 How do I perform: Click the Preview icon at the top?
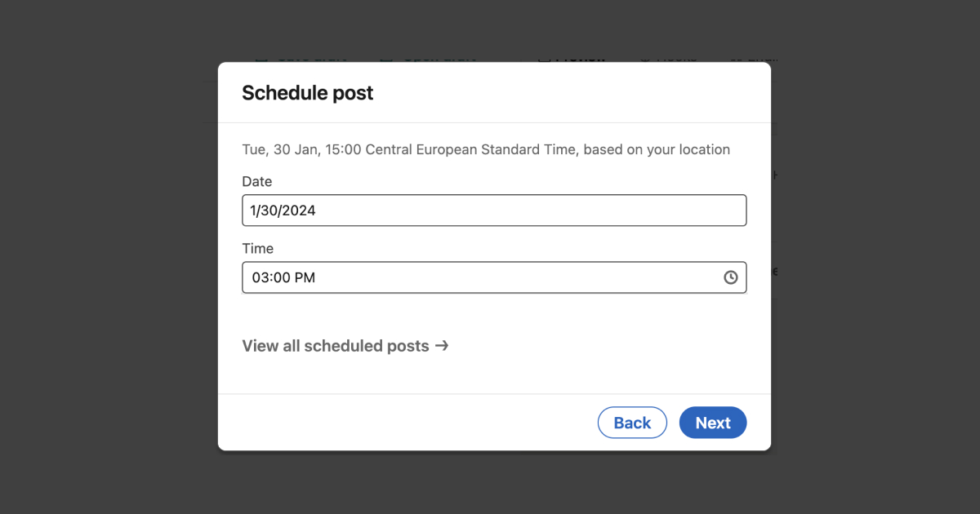coord(544,59)
